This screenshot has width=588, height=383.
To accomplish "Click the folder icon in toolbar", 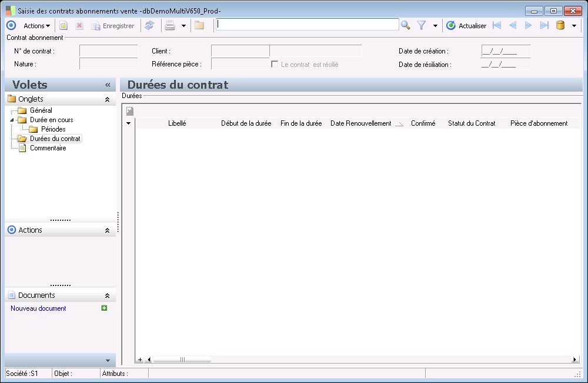I will [x=199, y=25].
